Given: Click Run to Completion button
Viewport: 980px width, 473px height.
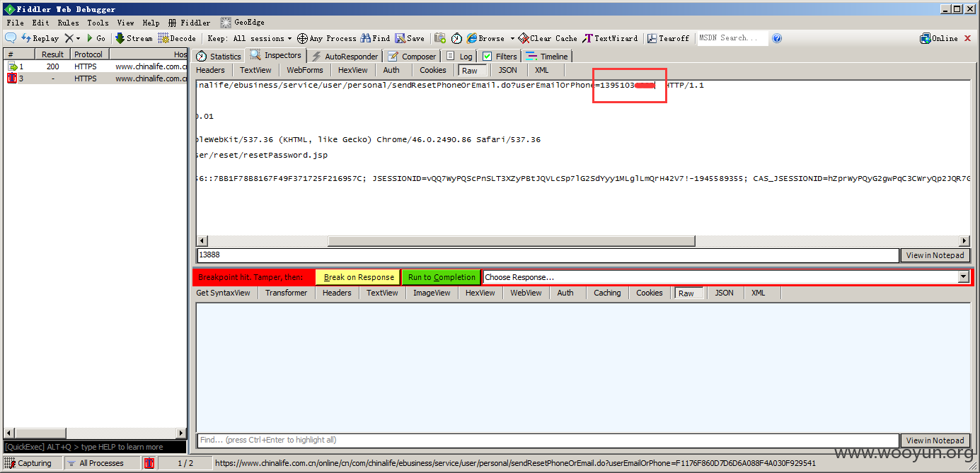Looking at the screenshot, I should tap(442, 277).
